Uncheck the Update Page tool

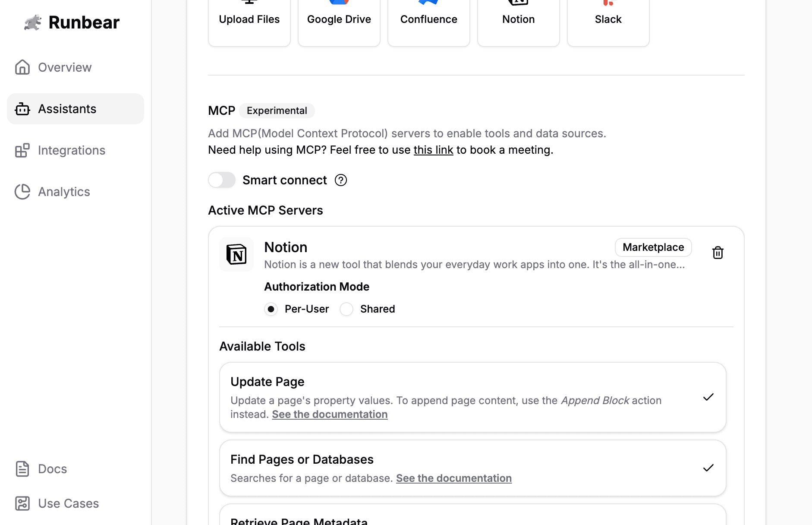(x=708, y=397)
